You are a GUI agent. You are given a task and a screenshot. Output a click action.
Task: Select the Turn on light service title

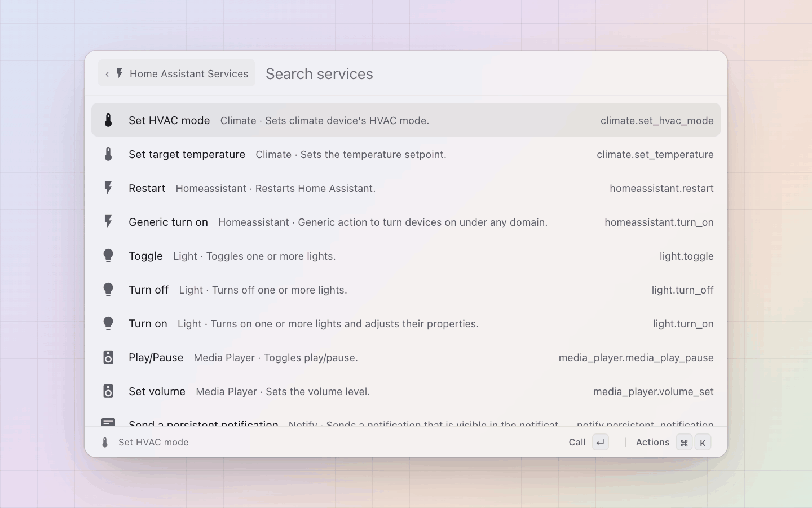[x=148, y=323]
